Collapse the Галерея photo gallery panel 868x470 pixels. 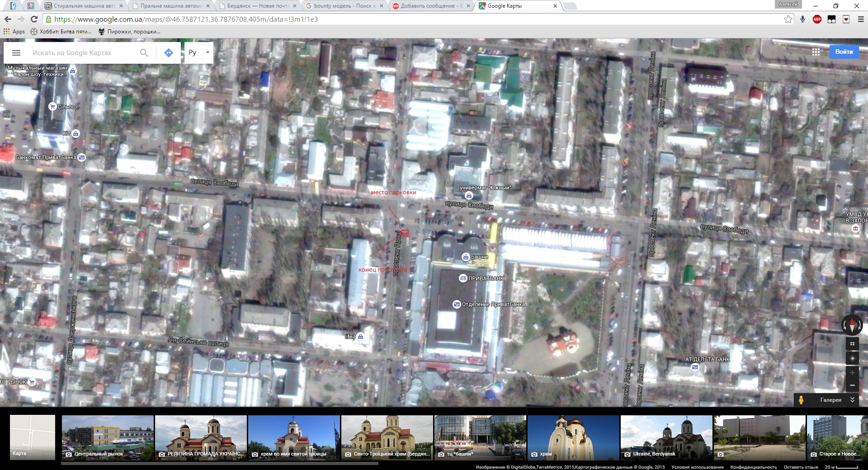[x=852, y=400]
